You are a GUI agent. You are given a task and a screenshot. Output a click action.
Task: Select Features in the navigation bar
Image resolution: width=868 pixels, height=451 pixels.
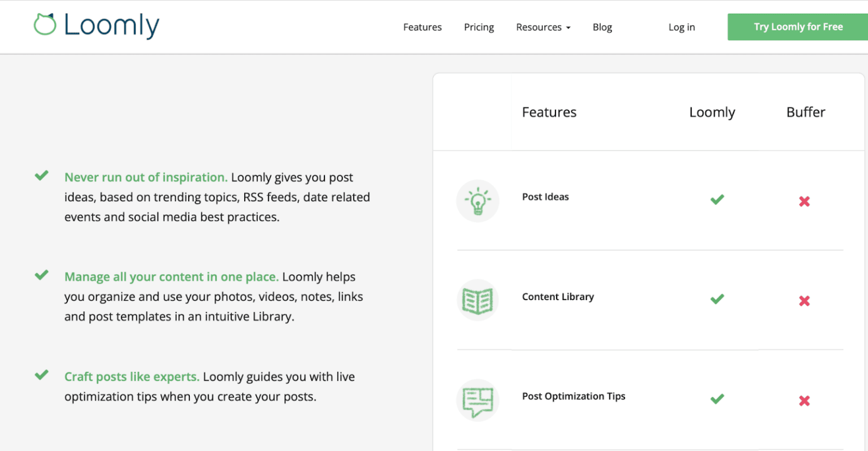(x=422, y=27)
